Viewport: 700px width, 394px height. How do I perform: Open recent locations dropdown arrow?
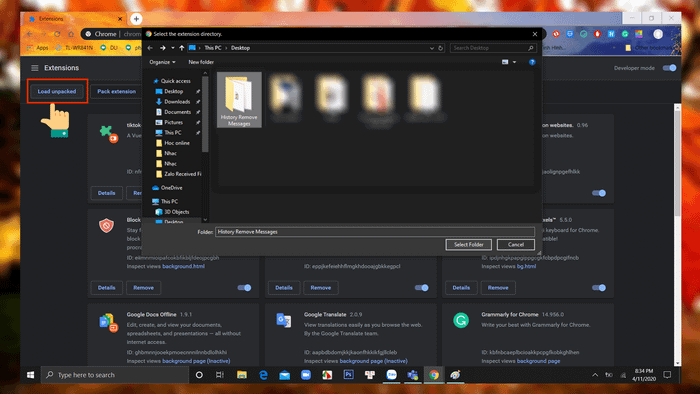tap(173, 48)
